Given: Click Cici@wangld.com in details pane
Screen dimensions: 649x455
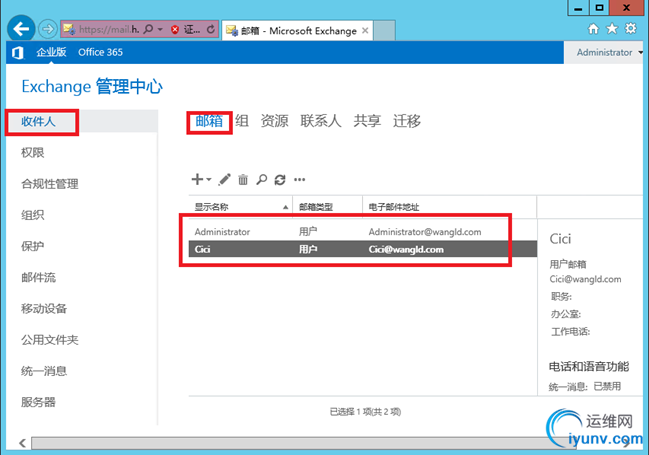Looking at the screenshot, I should [x=585, y=279].
